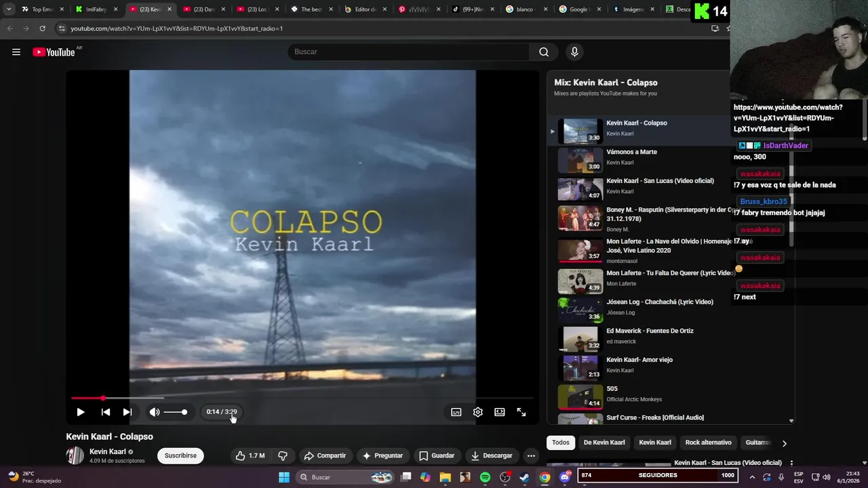Screen dimensions: 868x488
Task: Toggle subtitles in the player
Action: point(456,412)
